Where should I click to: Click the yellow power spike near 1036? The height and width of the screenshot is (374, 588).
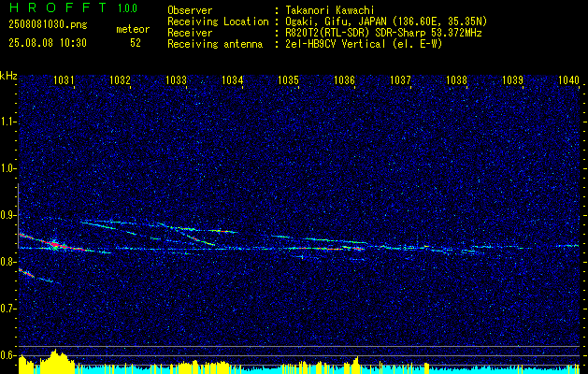(x=356, y=365)
